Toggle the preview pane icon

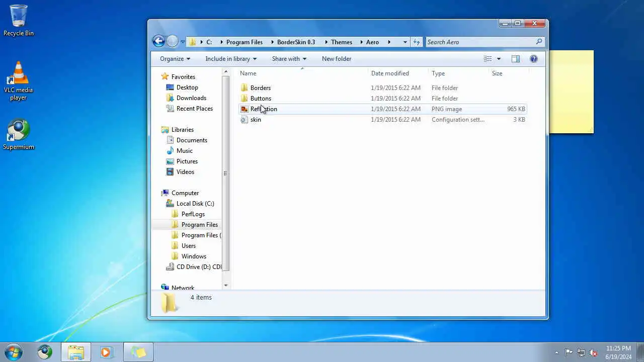[516, 59]
